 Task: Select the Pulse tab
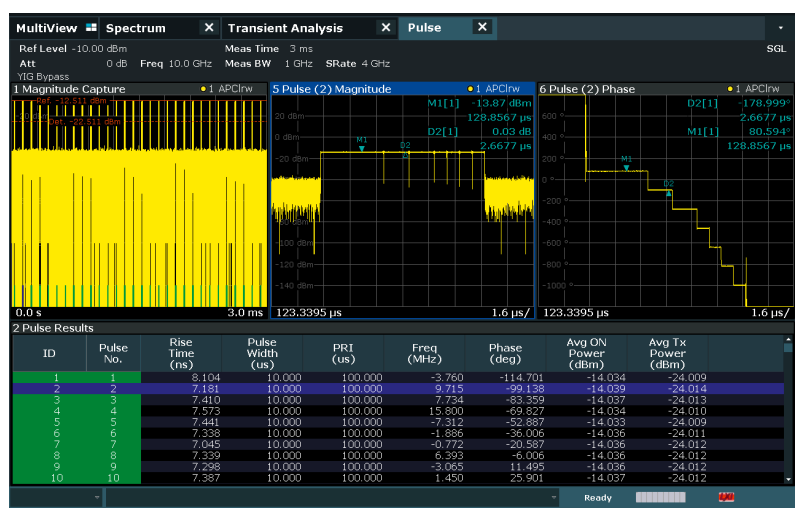[425, 28]
